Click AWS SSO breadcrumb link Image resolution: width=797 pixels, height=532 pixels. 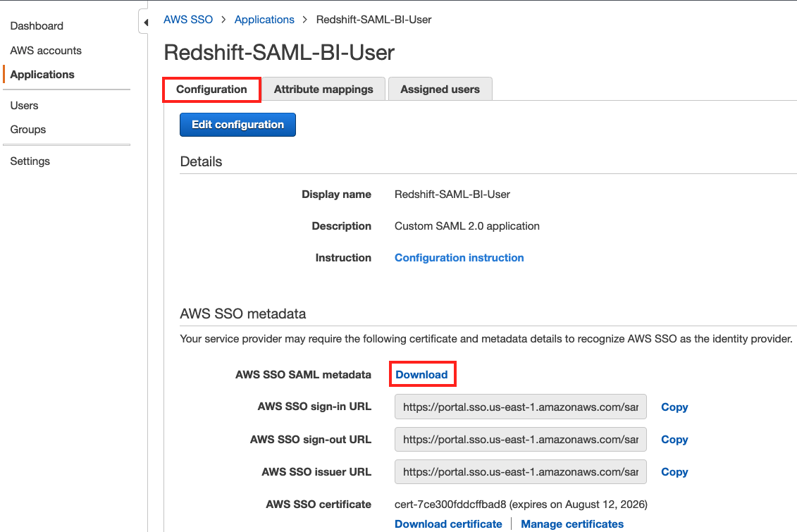click(x=188, y=20)
